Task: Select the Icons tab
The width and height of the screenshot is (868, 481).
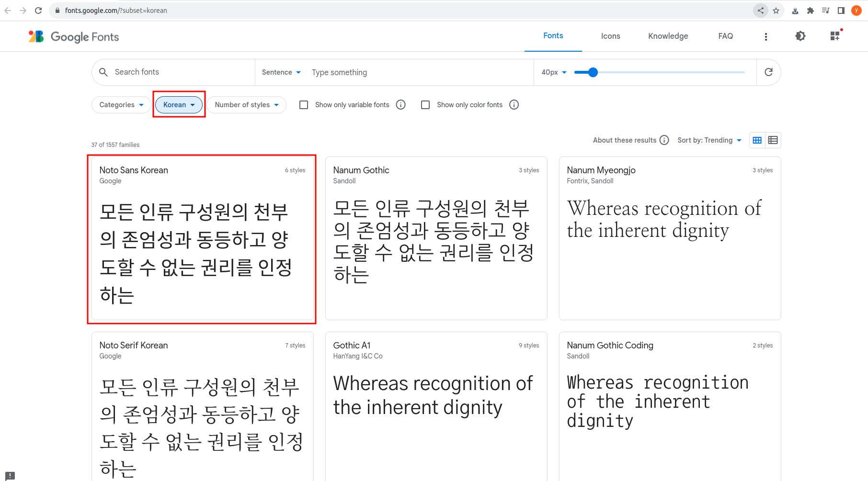Action: [x=611, y=36]
